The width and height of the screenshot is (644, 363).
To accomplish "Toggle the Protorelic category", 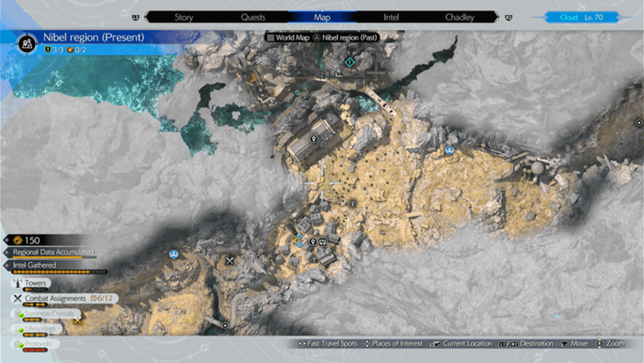I will (41, 344).
